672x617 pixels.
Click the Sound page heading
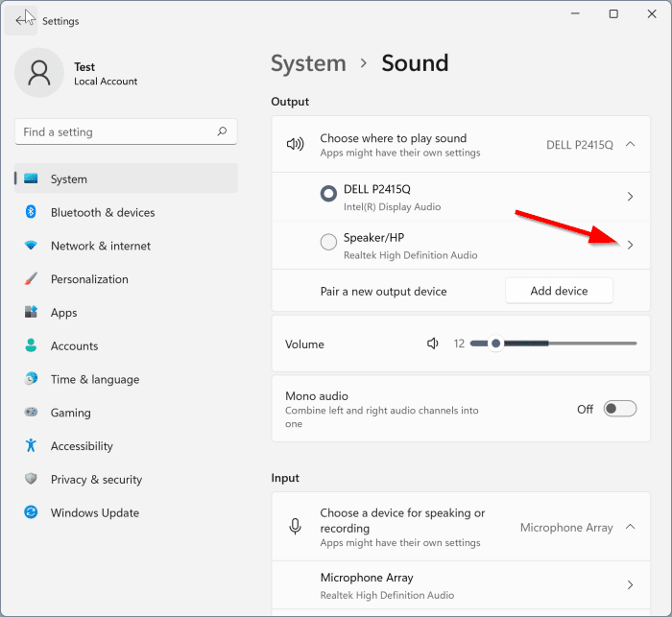(x=415, y=63)
